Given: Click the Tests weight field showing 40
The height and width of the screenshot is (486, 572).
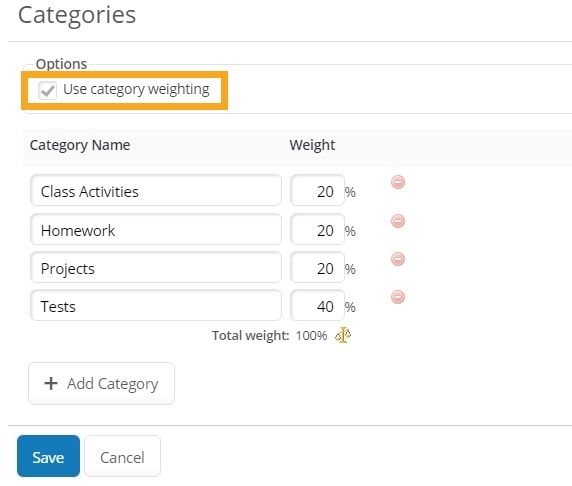Looking at the screenshot, I should point(317,305).
